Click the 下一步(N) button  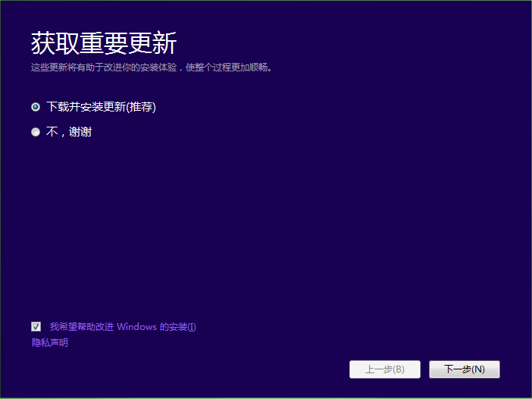click(x=464, y=369)
